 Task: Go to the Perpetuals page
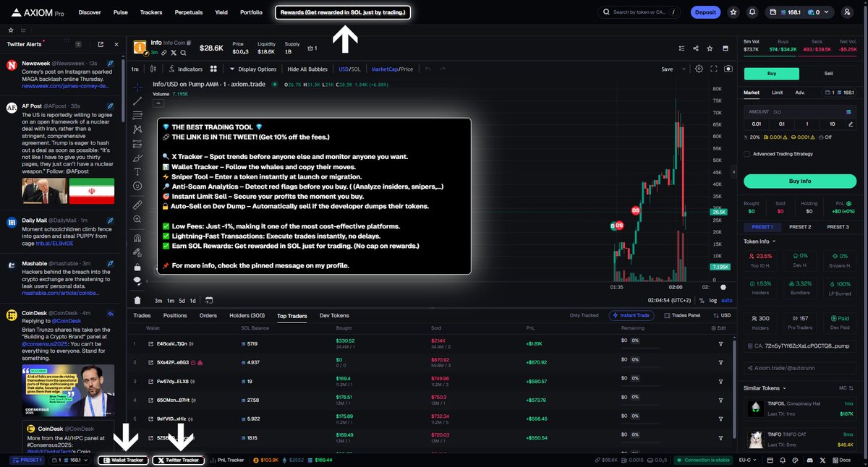pos(189,12)
